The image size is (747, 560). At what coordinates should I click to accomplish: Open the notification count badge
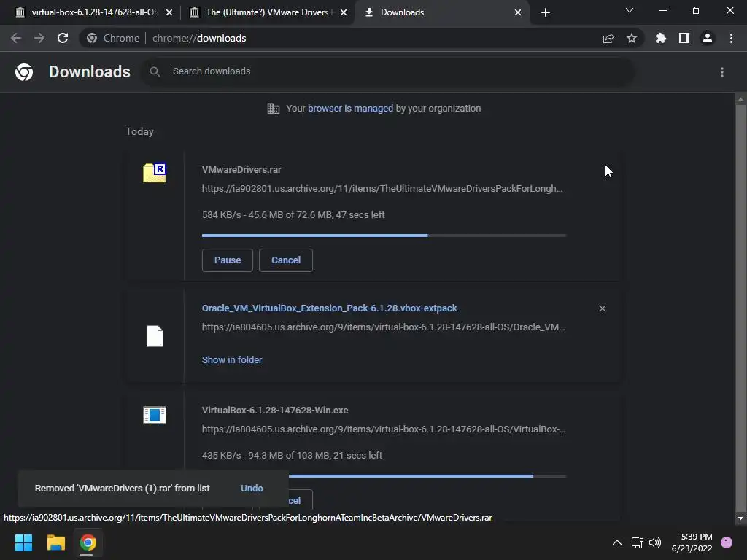[727, 542]
